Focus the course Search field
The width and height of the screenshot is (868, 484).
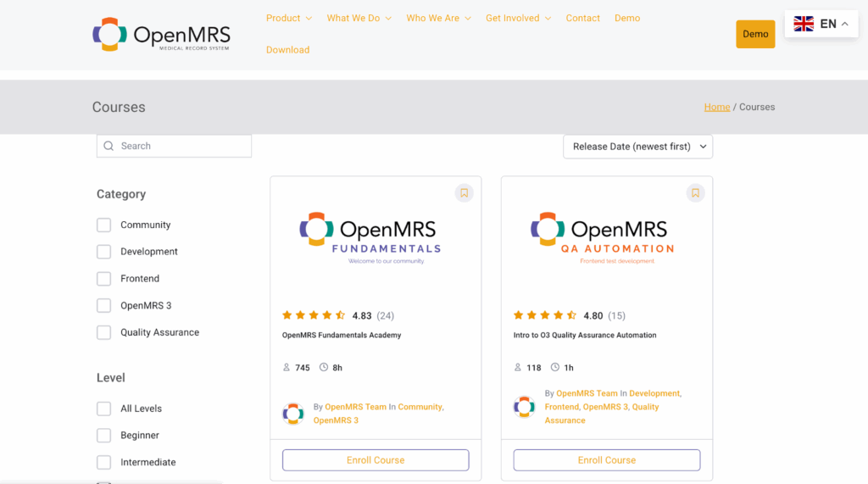[174, 146]
